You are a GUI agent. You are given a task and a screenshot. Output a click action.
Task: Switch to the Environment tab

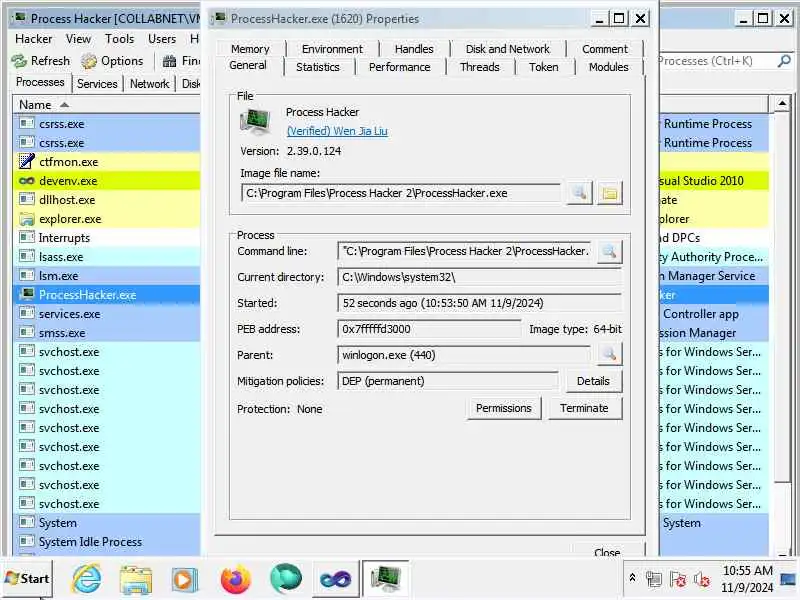(332, 49)
